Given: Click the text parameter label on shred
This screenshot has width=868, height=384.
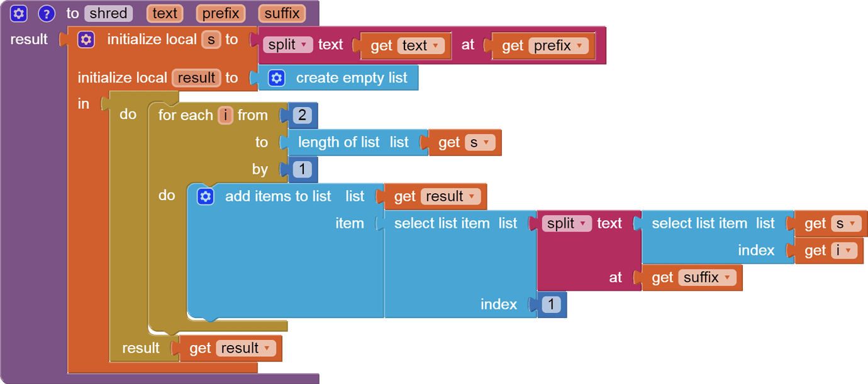Looking at the screenshot, I should coord(164,13).
